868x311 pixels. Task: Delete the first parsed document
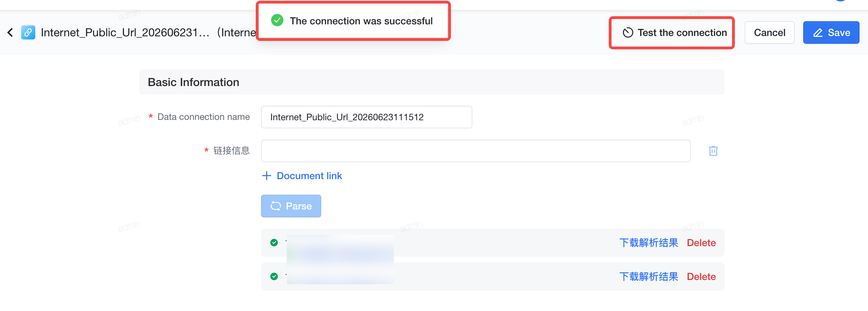(x=701, y=243)
